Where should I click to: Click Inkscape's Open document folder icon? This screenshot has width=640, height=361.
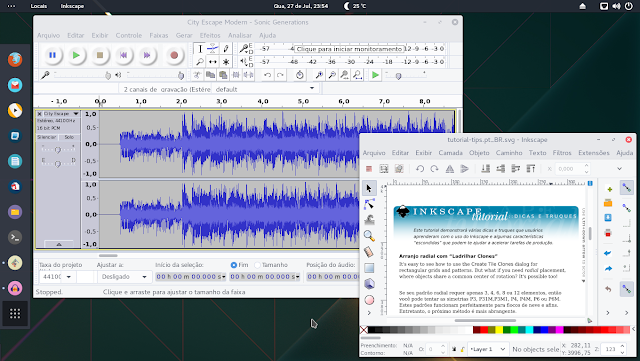pos(608,203)
